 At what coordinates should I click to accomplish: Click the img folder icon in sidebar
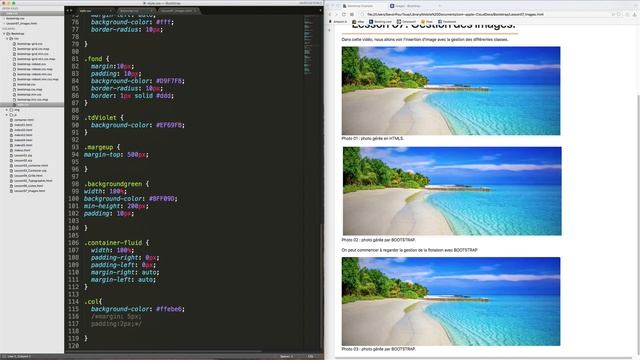11,110
